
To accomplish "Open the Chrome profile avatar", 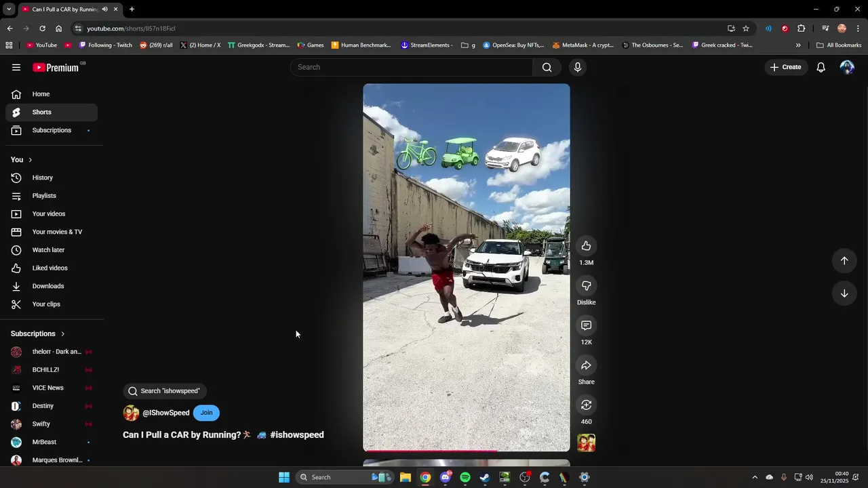I will click(842, 28).
